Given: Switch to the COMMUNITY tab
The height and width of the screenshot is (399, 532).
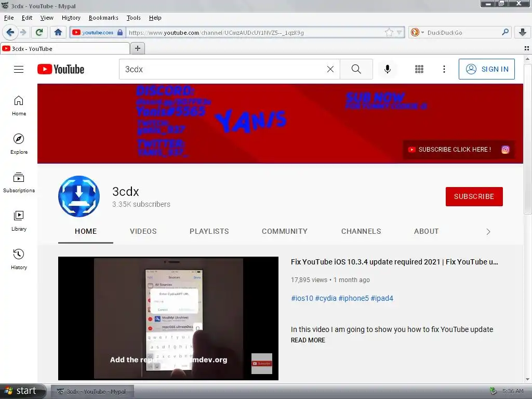Looking at the screenshot, I should (284, 231).
